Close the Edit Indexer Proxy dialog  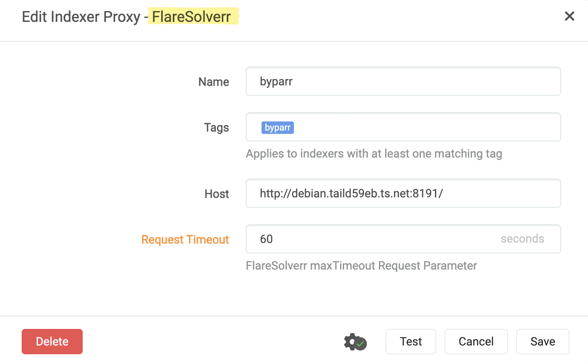(569, 16)
